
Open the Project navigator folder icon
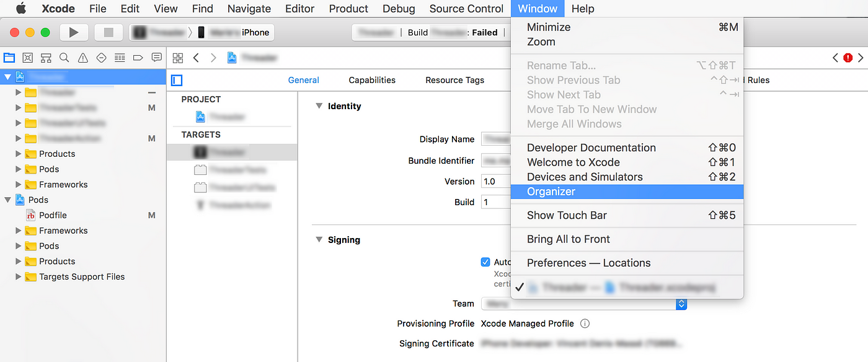pyautogui.click(x=9, y=58)
